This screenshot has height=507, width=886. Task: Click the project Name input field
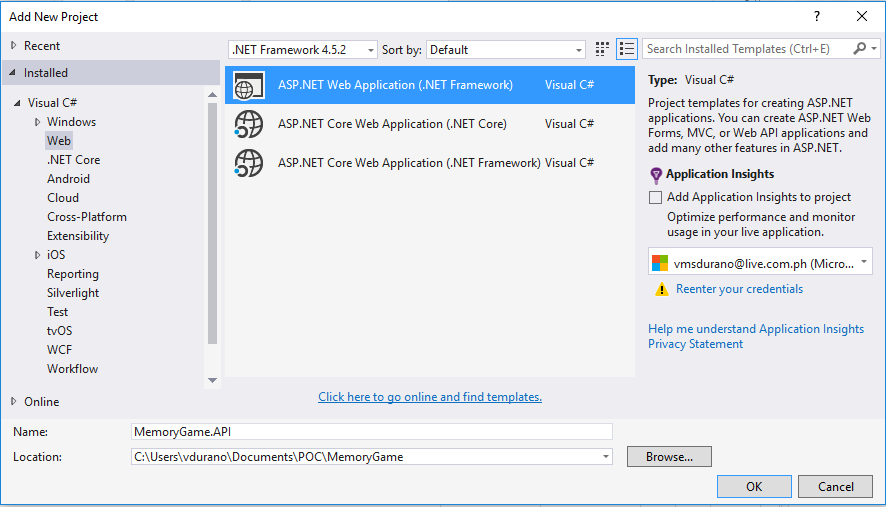[x=372, y=432]
